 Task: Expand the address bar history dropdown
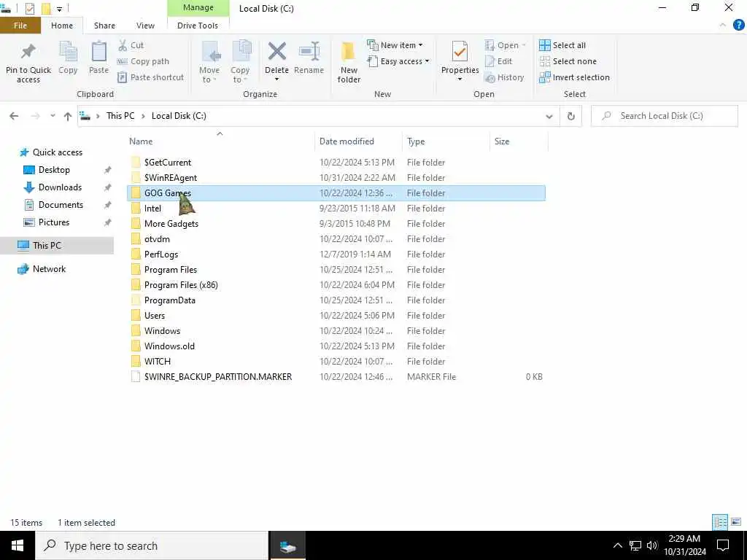coord(549,116)
